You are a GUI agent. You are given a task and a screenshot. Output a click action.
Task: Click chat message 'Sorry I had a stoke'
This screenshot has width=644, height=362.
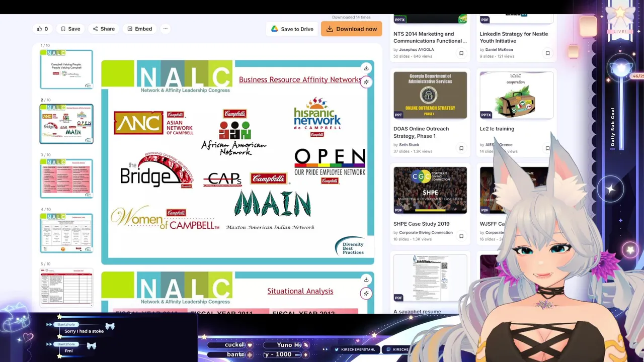point(84,331)
